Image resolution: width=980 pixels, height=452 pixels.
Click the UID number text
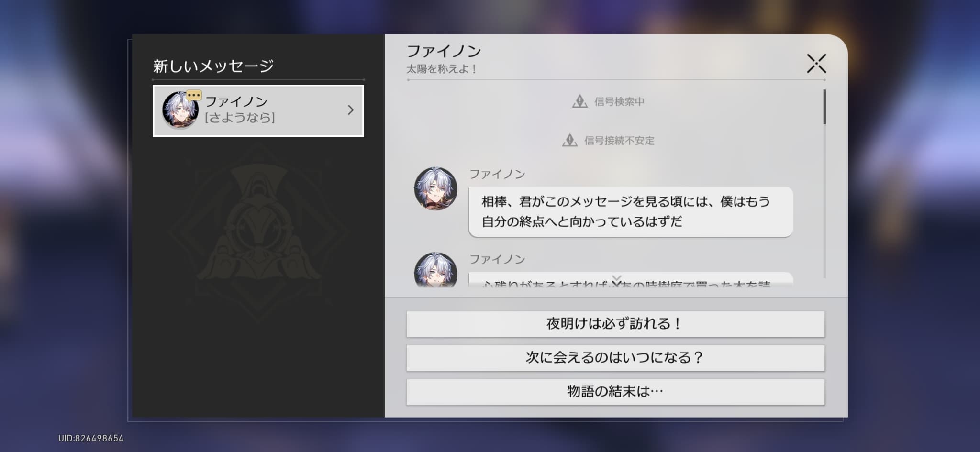[91, 438]
